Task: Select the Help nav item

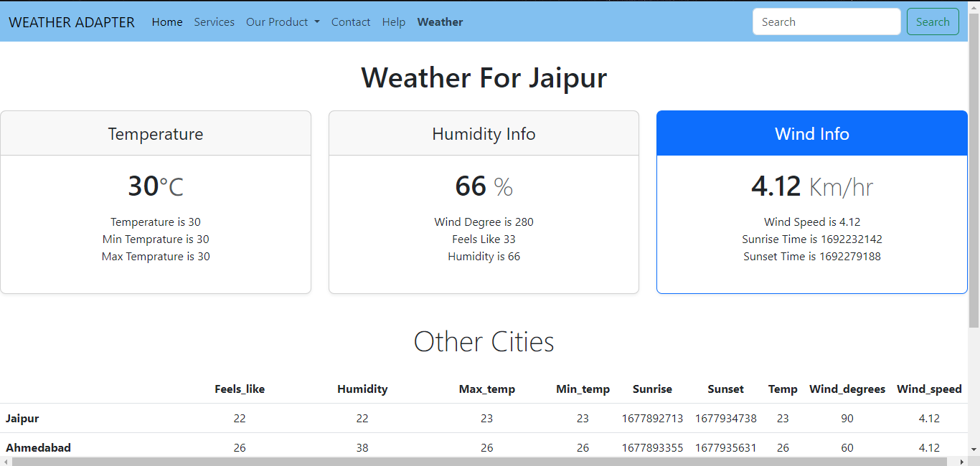Action: point(393,22)
